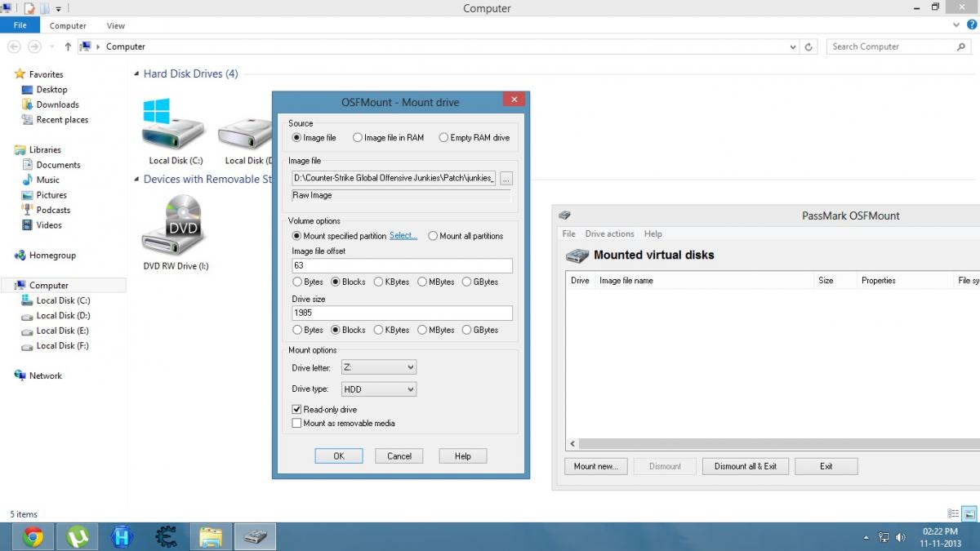980x551 pixels.
Task: Click Cancel in Mount drive dialog
Action: [399, 456]
